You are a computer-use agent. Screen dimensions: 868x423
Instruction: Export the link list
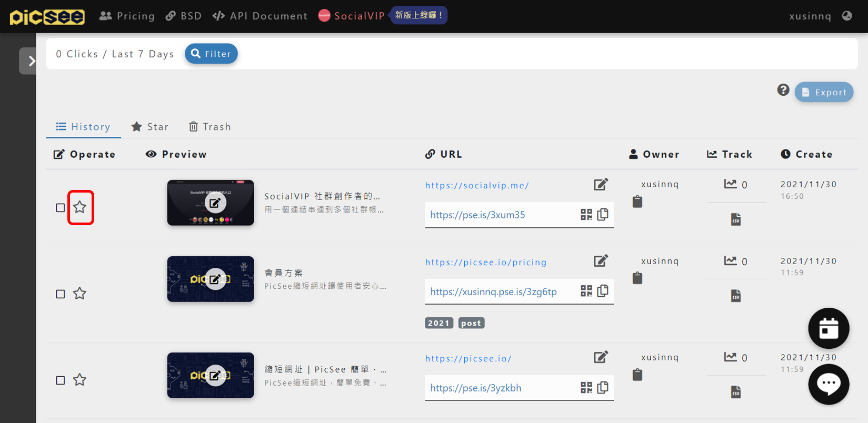coord(824,92)
